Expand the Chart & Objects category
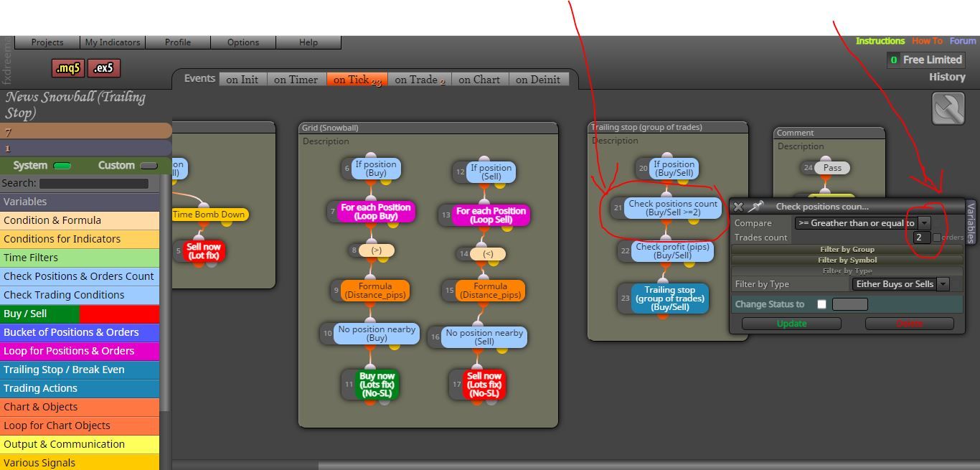980x470 pixels. tap(80, 407)
